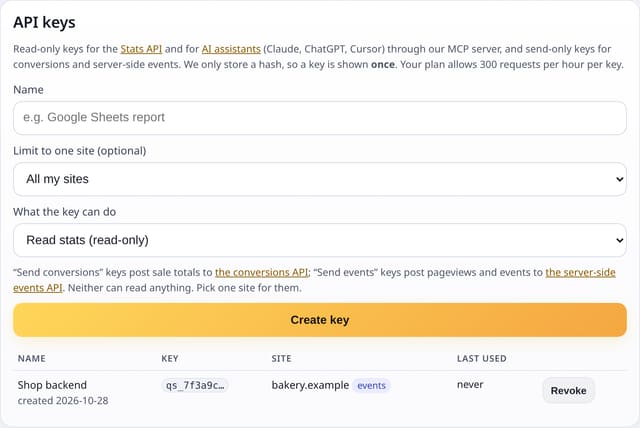The image size is (640, 428).
Task: Open the 'All my sites' dropdown
Action: [x=320, y=179]
